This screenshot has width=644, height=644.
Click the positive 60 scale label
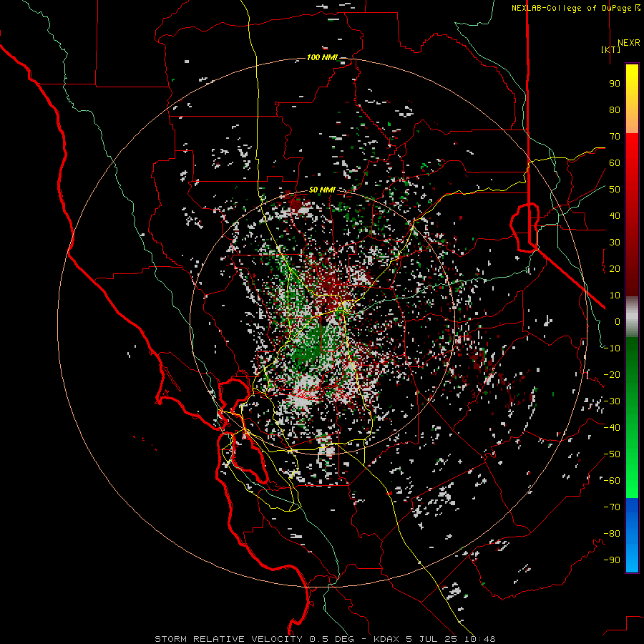tap(615, 162)
